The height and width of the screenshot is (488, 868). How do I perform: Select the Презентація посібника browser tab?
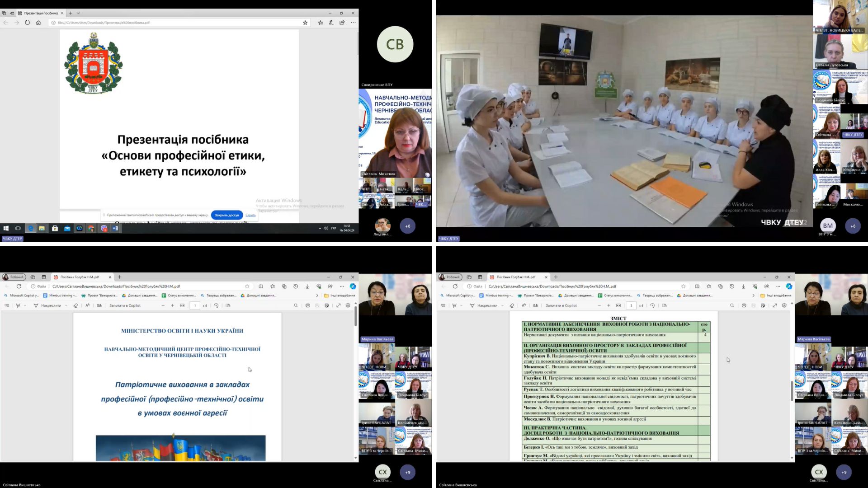pos(41,13)
